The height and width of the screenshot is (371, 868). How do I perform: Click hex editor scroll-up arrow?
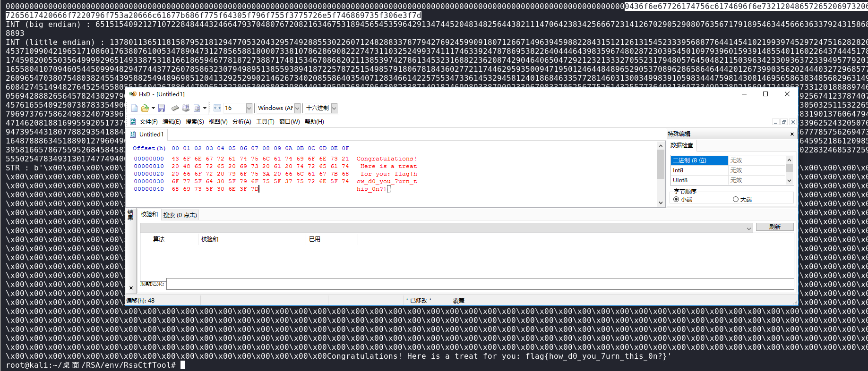(661, 146)
